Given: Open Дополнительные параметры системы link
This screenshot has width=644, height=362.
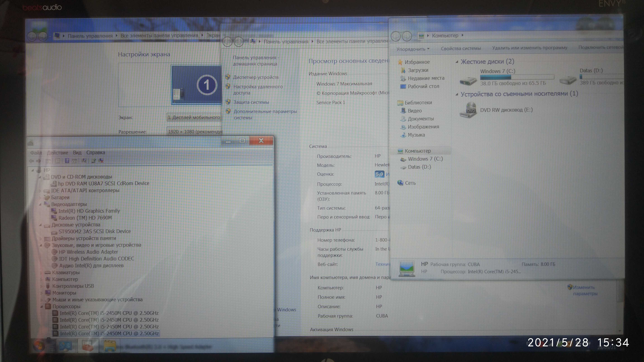Looking at the screenshot, I should pyautogui.click(x=265, y=114).
